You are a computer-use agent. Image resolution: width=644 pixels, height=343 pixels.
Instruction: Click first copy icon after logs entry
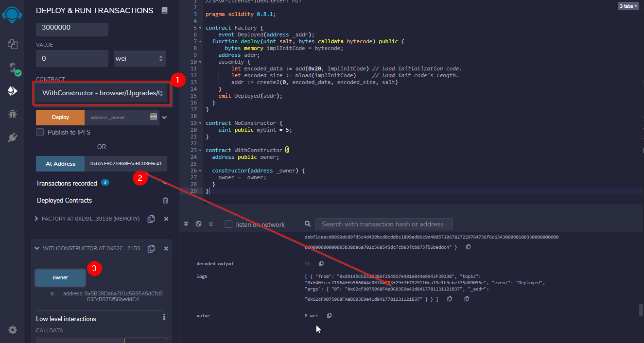click(450, 299)
